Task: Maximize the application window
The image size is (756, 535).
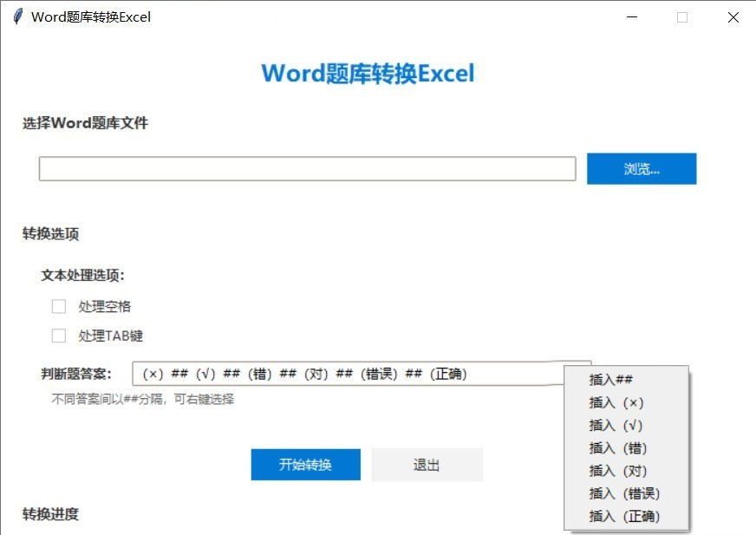Action: 682,16
